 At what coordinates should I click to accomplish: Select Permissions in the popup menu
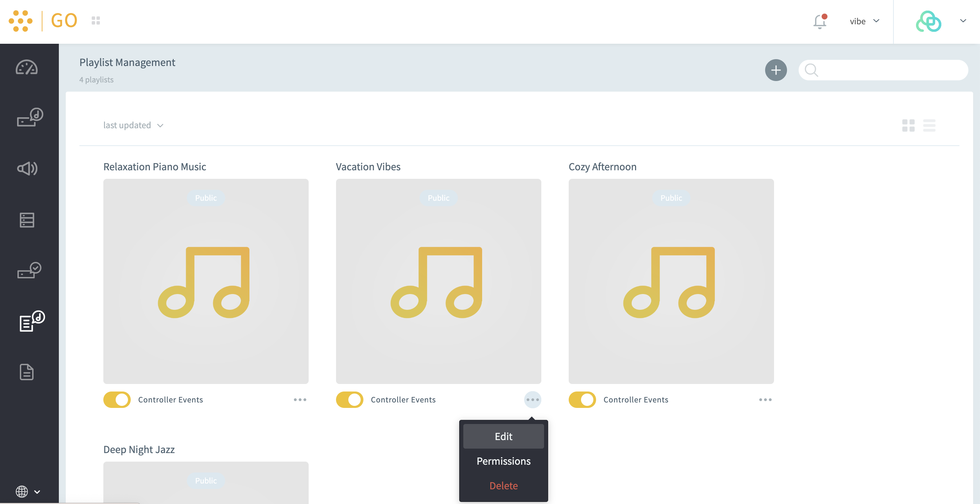[x=503, y=461]
